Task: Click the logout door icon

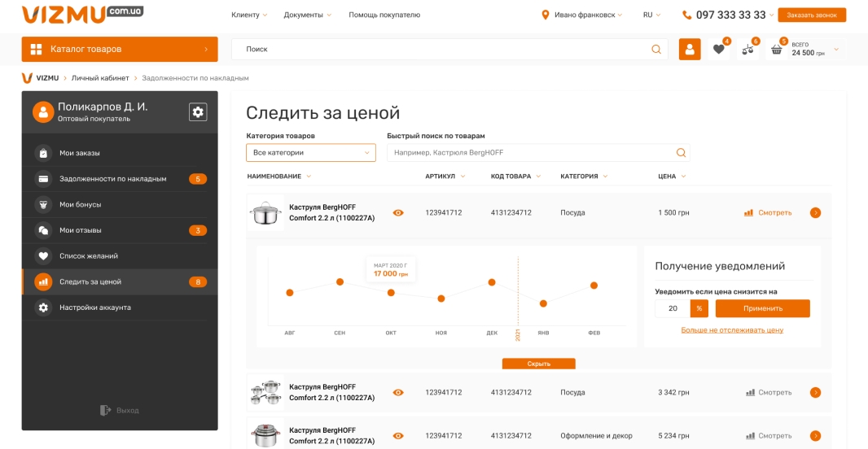Action: point(105,410)
